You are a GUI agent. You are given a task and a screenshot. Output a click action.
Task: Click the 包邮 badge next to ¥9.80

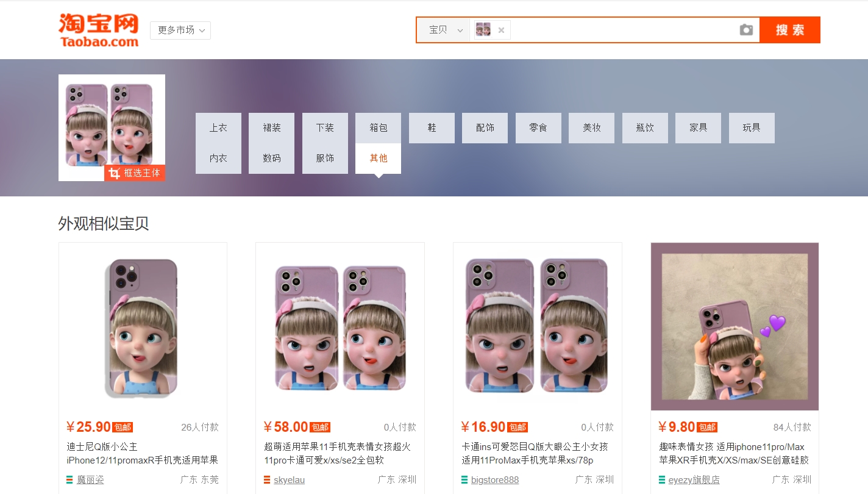pyautogui.click(x=707, y=428)
